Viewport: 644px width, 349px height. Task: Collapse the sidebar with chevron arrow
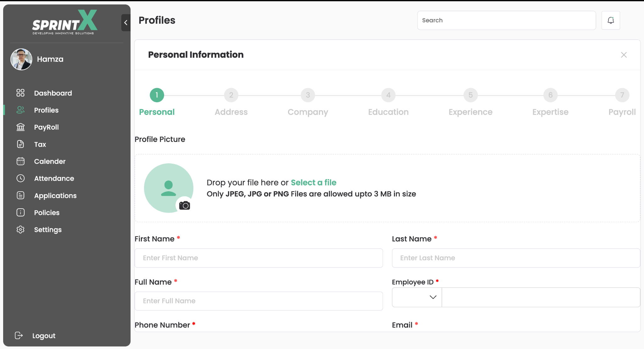pos(126,23)
